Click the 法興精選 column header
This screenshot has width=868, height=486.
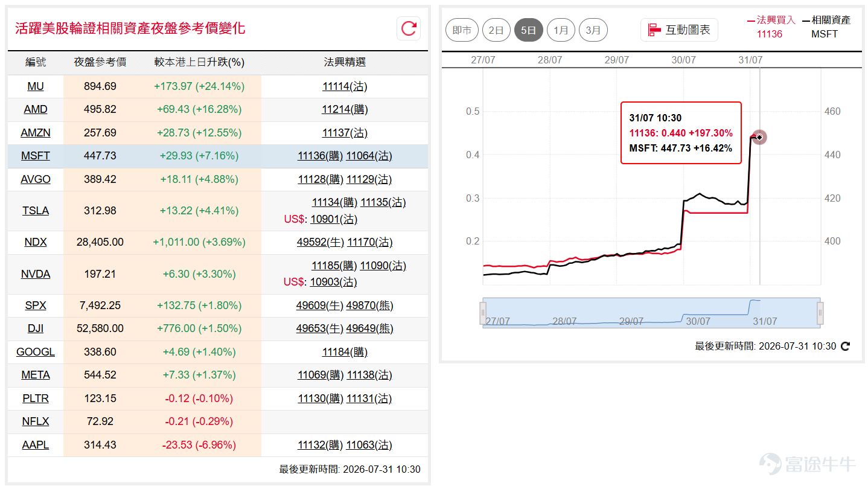[x=345, y=62]
